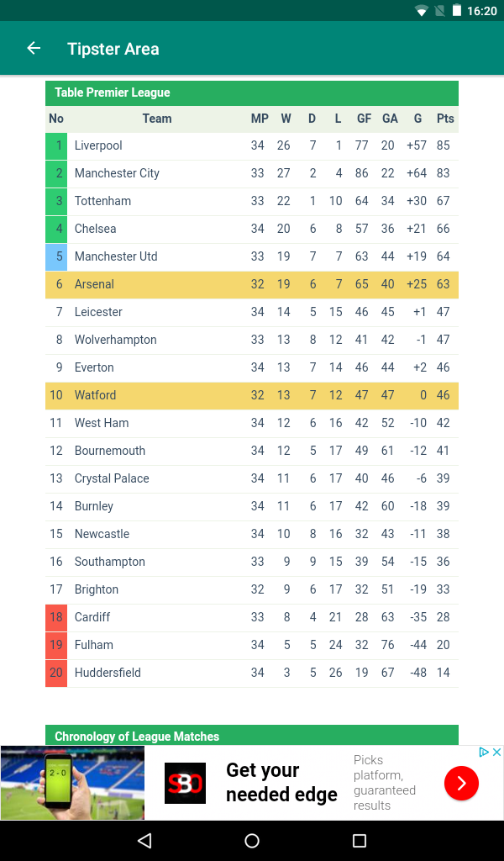Tap the Android back triangle button
The image size is (504, 861).
click(x=144, y=840)
